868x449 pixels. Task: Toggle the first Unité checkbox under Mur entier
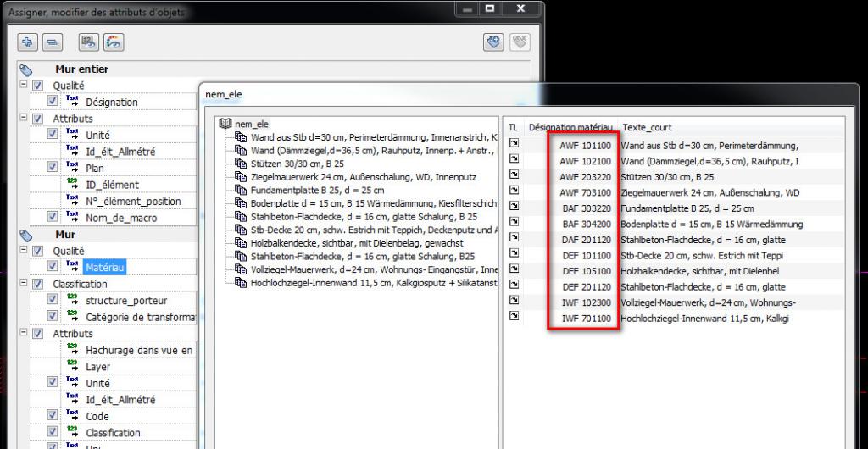(52, 135)
